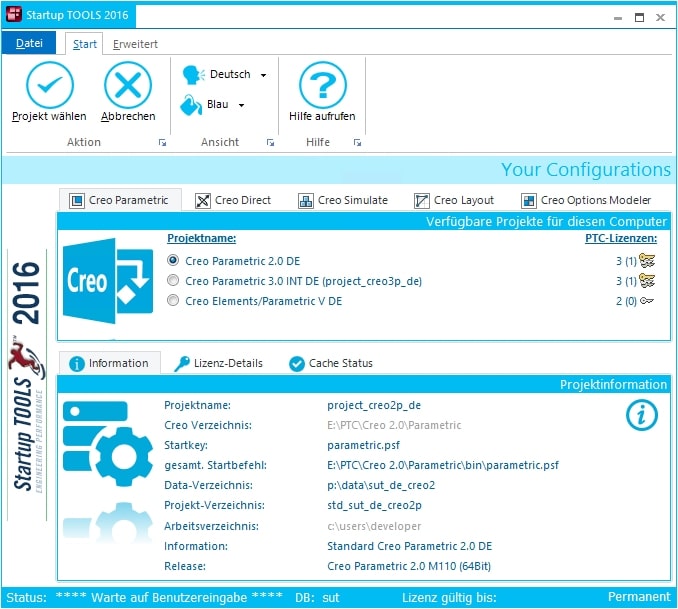Click the checkmark icon on Cache Status tab
Image resolution: width=678 pixels, height=609 pixels.
pyautogui.click(x=297, y=364)
